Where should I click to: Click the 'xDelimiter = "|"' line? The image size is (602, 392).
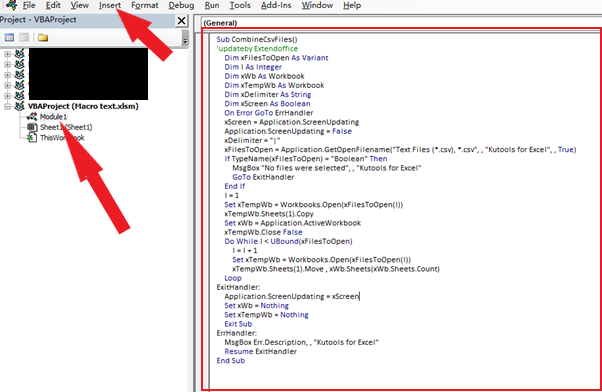point(253,141)
